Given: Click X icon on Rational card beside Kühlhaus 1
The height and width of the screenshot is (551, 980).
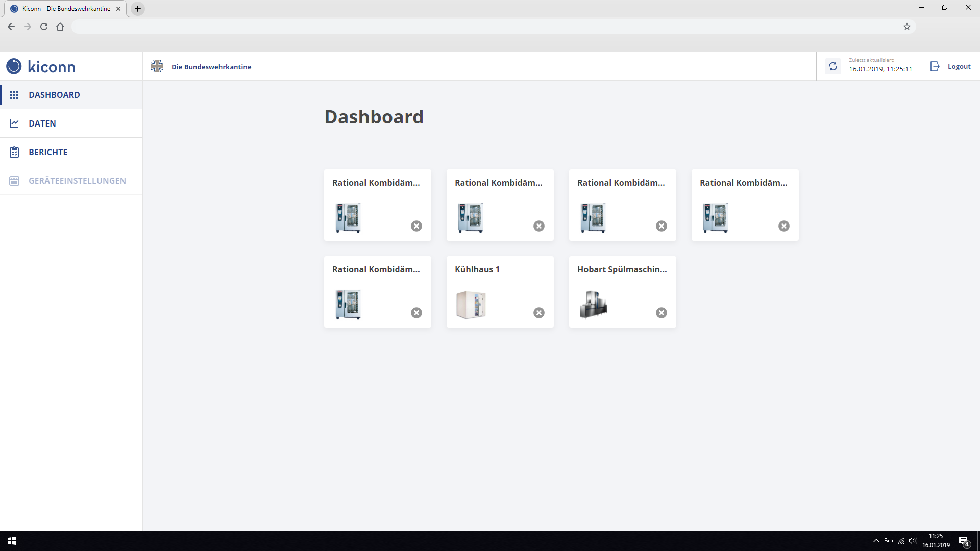Looking at the screenshot, I should pos(416,313).
